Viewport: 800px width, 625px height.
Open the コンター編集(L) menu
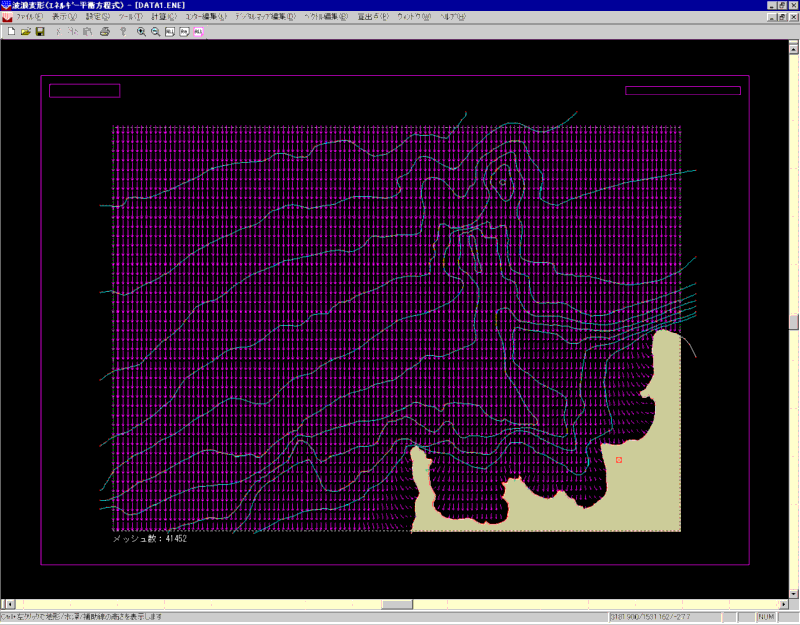coord(205,18)
